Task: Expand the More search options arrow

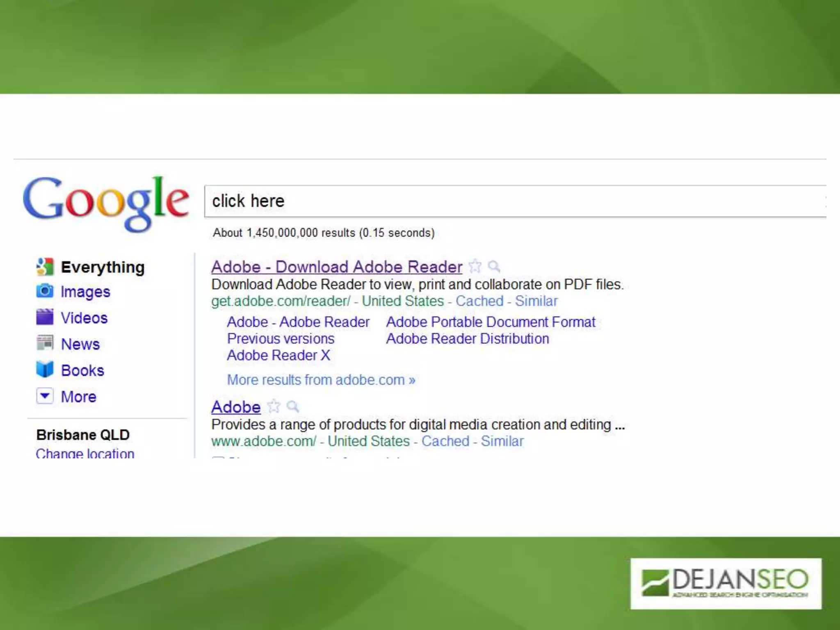Action: point(45,396)
